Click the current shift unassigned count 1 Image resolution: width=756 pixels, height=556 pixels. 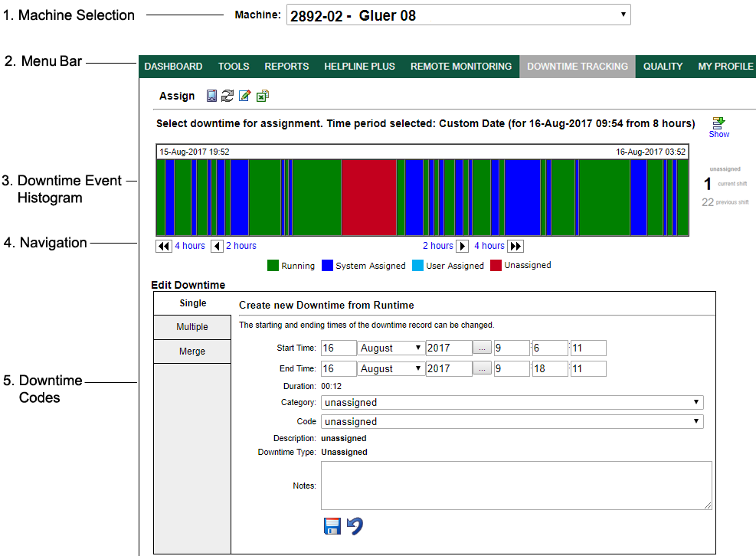coord(707,184)
